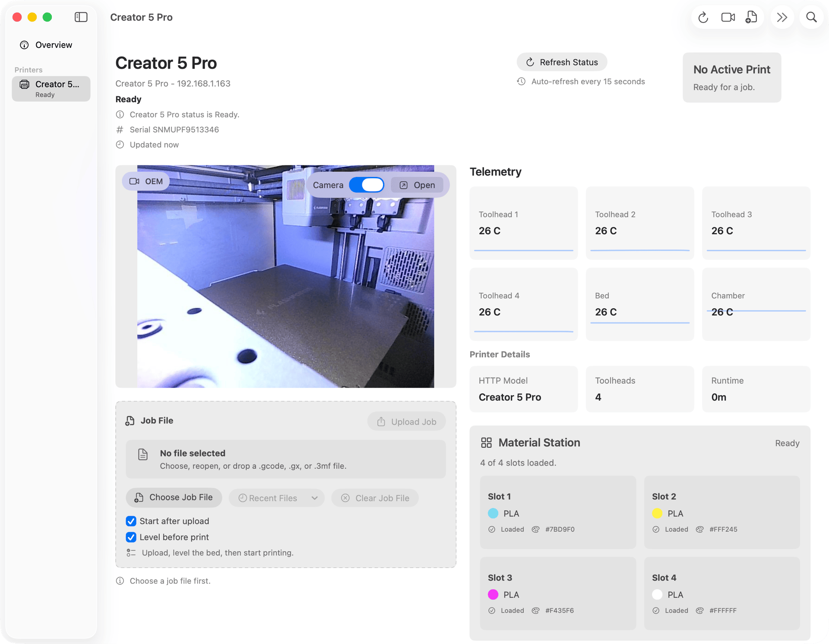Click the Chamber temperature card
Image resolution: width=829 pixels, height=644 pixels.
pos(756,304)
